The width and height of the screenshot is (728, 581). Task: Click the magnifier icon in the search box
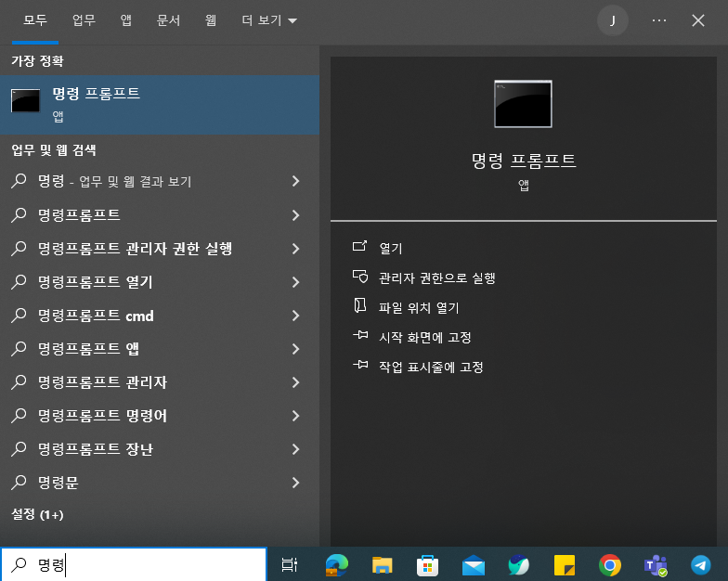pyautogui.click(x=19, y=564)
